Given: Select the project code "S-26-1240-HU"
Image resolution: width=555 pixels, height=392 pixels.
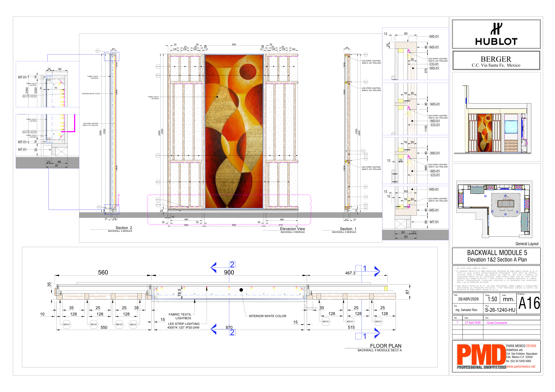Looking at the screenshot, I should point(500,310).
